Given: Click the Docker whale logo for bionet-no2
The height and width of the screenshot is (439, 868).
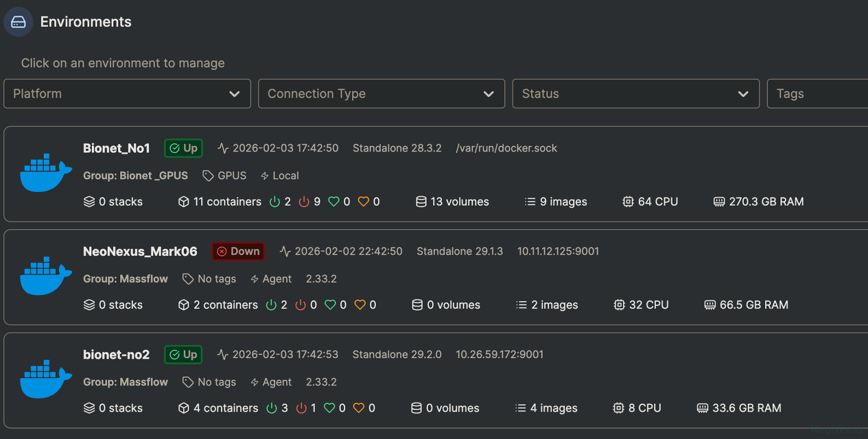Looking at the screenshot, I should tap(45, 379).
